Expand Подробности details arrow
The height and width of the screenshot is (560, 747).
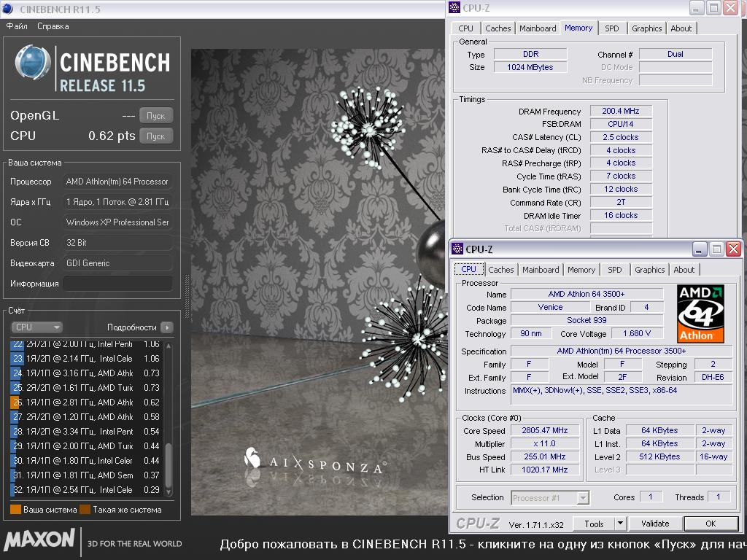pyautogui.click(x=167, y=327)
